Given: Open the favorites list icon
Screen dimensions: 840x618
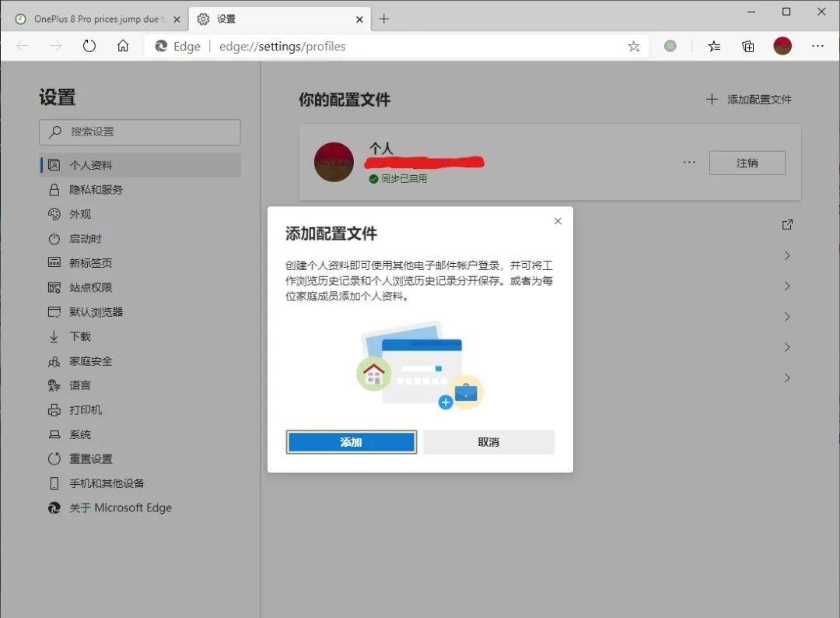Looking at the screenshot, I should coord(714,46).
